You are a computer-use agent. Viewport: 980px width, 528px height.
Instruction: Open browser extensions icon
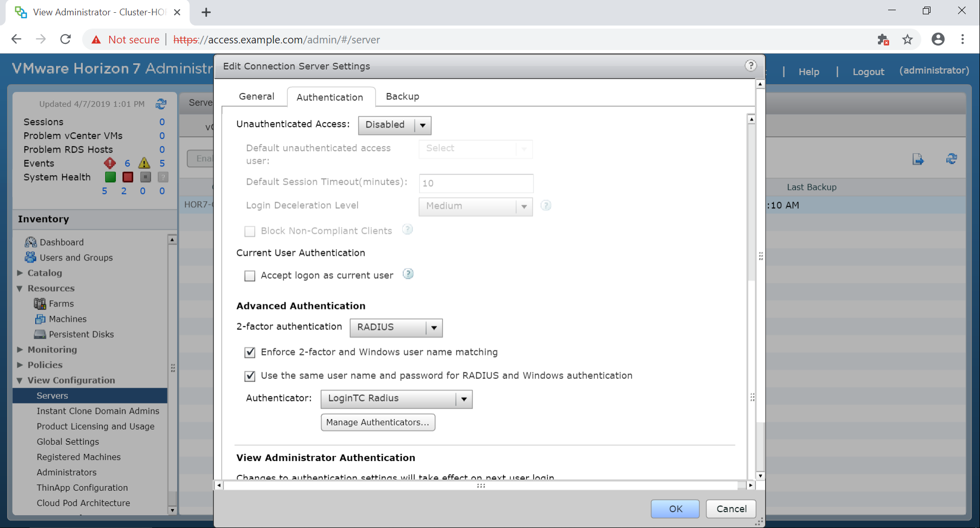pyautogui.click(x=883, y=39)
